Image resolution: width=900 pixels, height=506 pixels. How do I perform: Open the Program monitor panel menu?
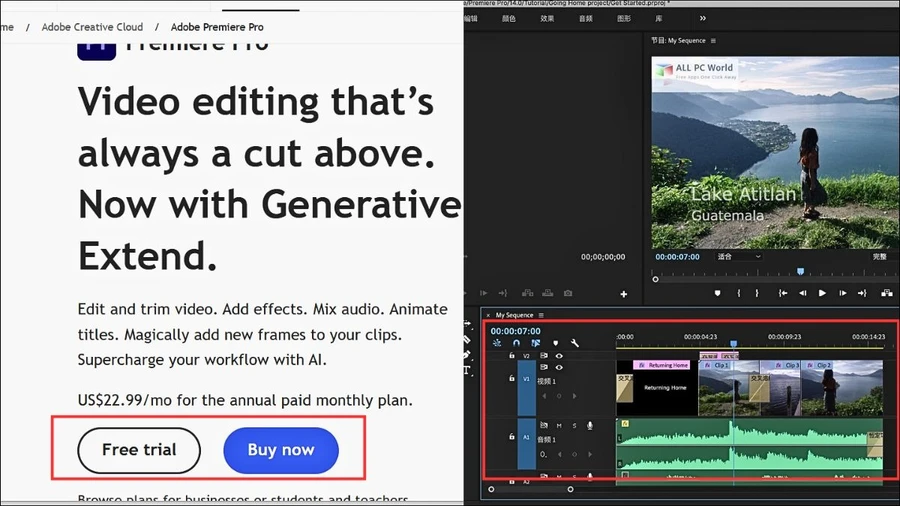(x=713, y=41)
